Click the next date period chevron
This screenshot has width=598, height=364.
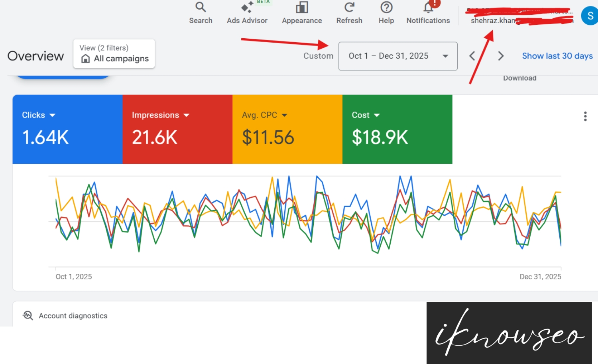[500, 56]
